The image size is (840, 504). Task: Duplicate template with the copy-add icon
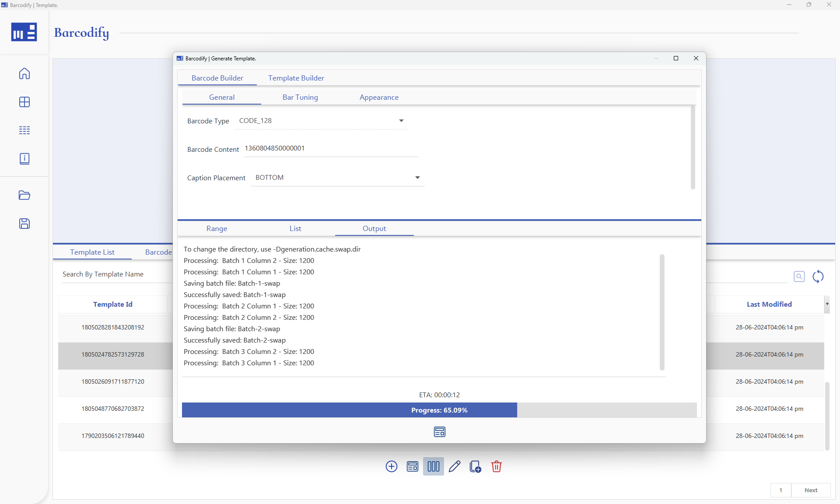tap(475, 466)
